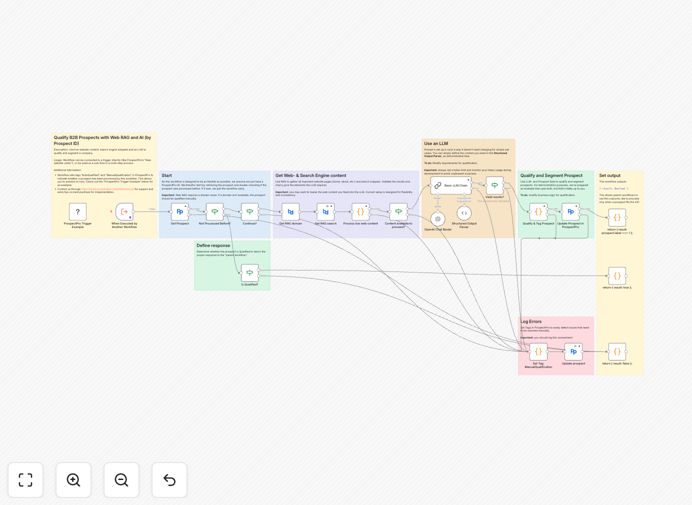
Task: Click the Start sticky note title
Action: click(x=167, y=175)
